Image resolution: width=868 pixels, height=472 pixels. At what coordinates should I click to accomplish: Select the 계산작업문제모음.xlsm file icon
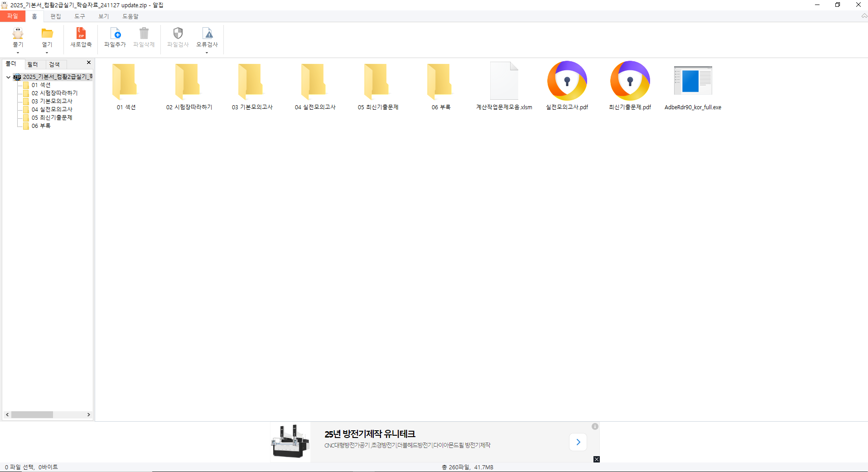504,81
